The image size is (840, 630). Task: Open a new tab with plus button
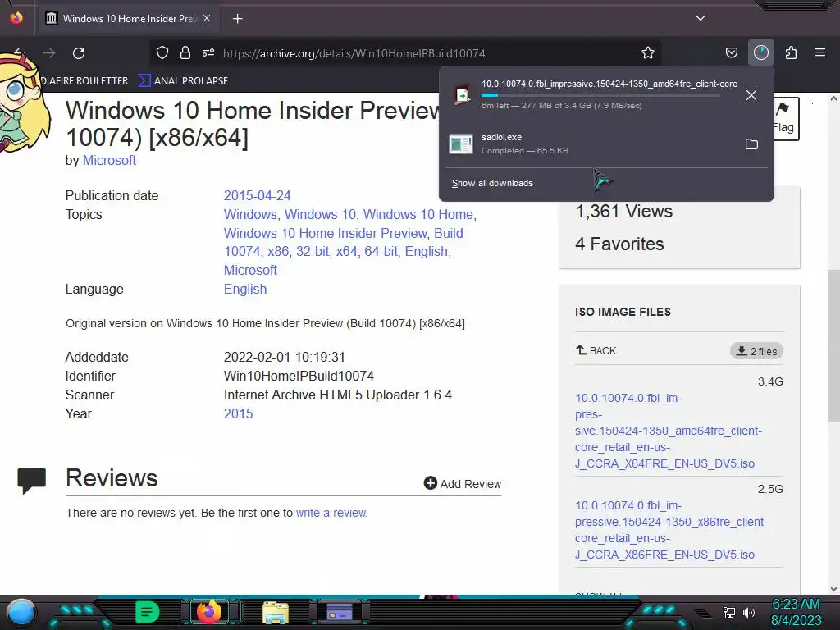(x=237, y=19)
